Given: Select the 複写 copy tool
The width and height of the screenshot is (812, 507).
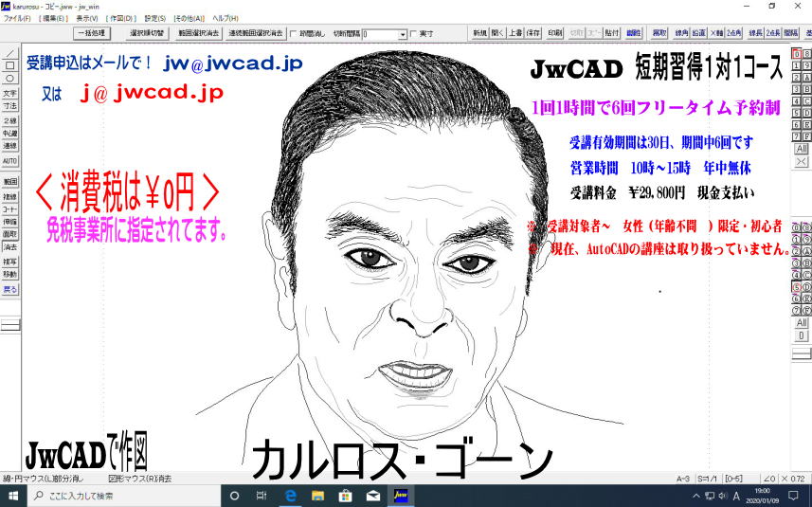Looking at the screenshot, I should (9, 262).
